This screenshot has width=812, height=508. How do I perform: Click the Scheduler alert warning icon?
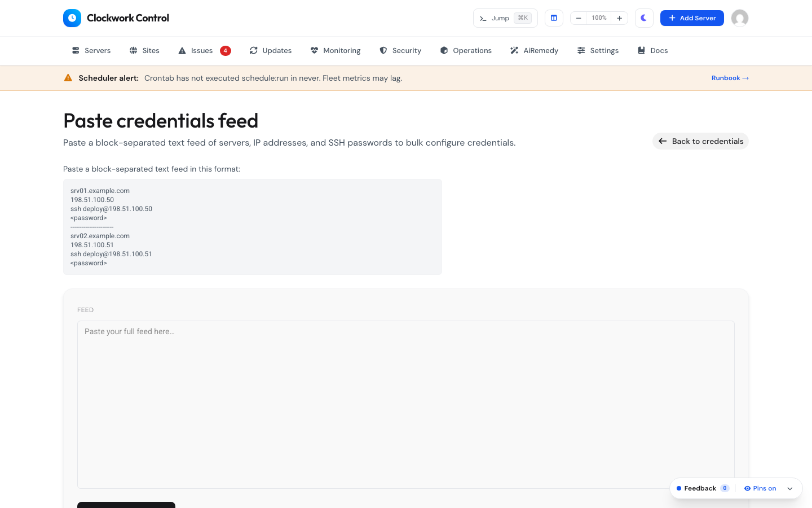coord(68,78)
